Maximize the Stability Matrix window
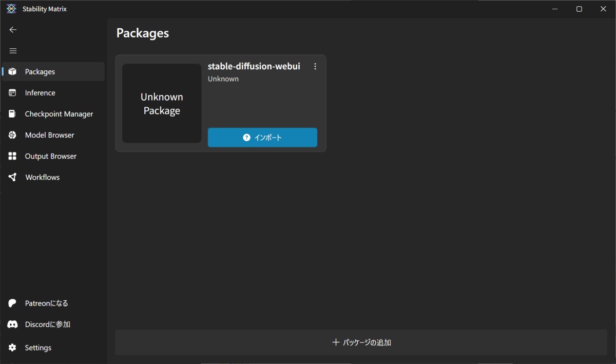Screen dimensions: 616x364 pos(579,9)
